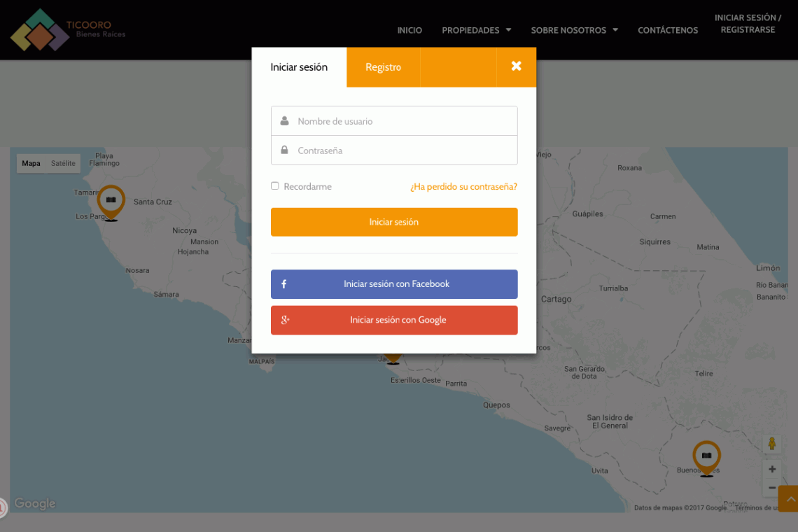This screenshot has height=532, width=798.
Task: Switch map to Satélite view
Action: [x=63, y=164]
